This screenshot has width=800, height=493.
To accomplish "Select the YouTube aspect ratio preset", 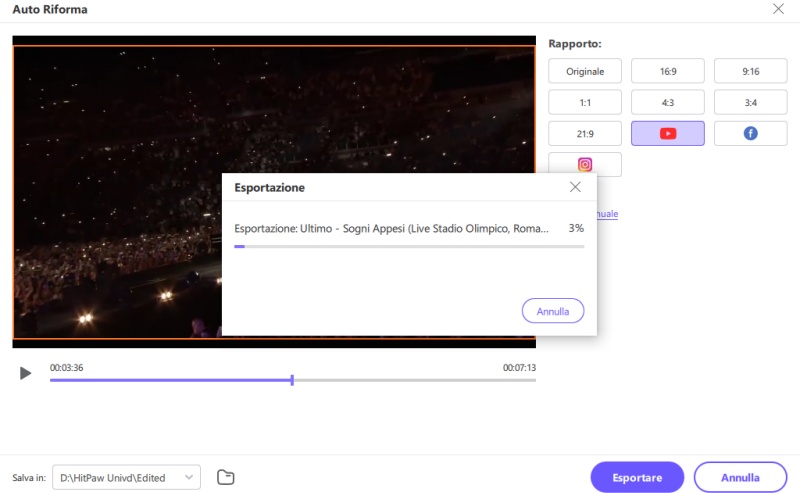I will pos(667,134).
